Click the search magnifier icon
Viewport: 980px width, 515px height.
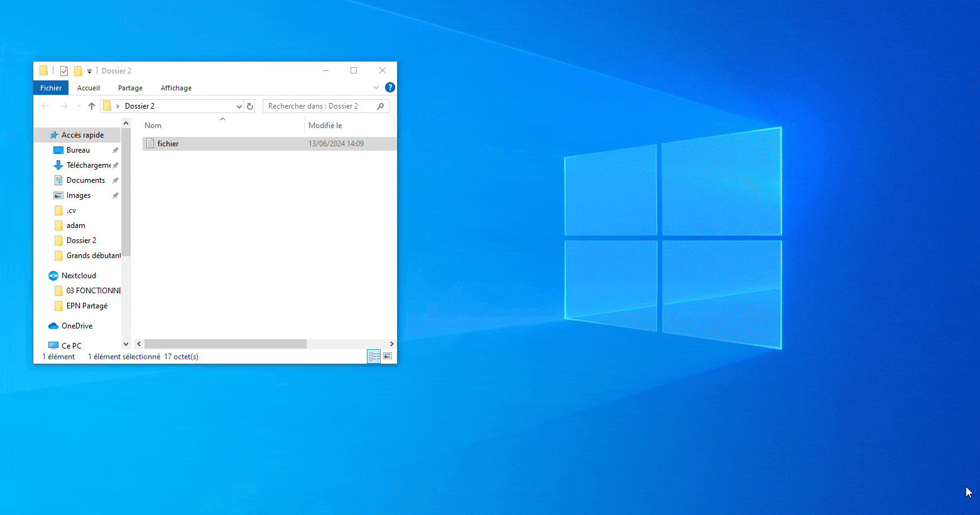380,106
